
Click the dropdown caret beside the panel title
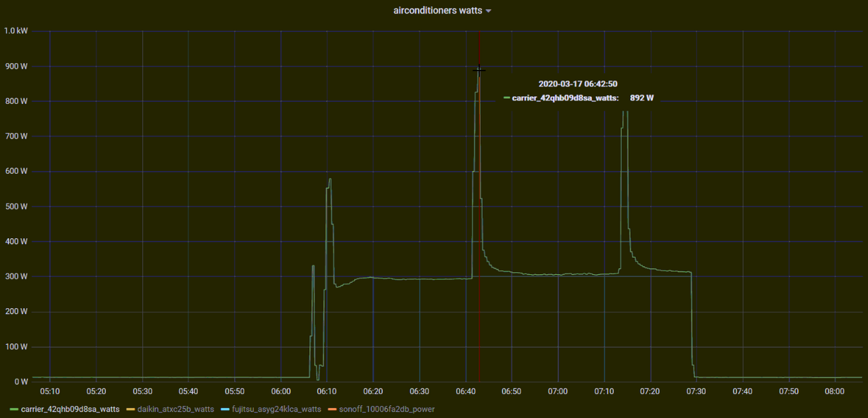(488, 11)
